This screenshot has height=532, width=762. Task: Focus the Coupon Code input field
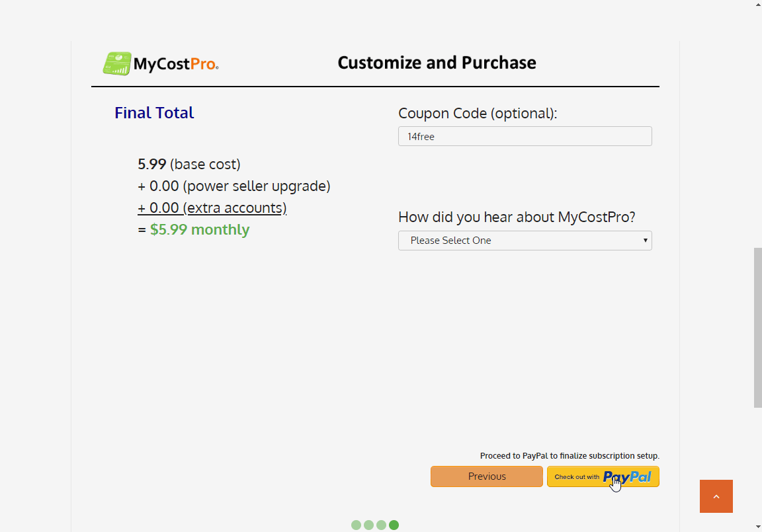(525, 136)
